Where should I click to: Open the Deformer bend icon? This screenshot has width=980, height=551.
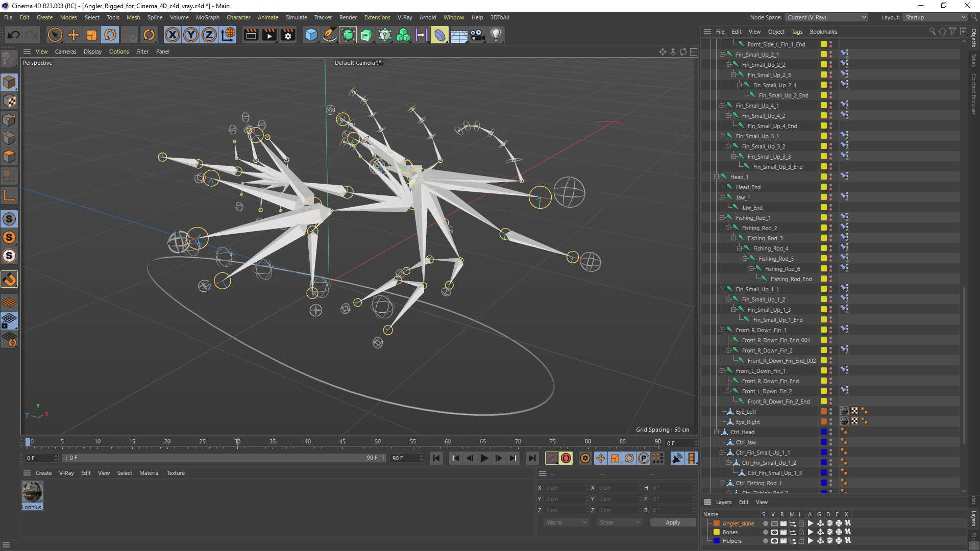pos(439,35)
